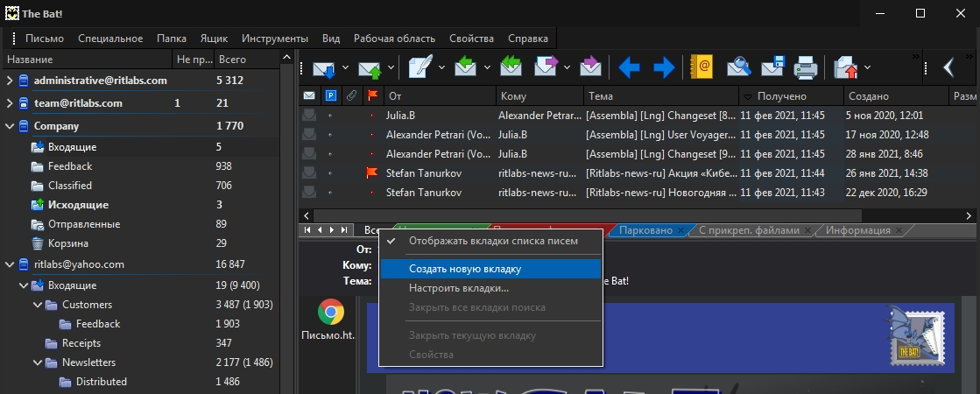Image resolution: width=980 pixels, height=394 pixels.
Task: Collapse the Company account tree
Action: (10, 126)
